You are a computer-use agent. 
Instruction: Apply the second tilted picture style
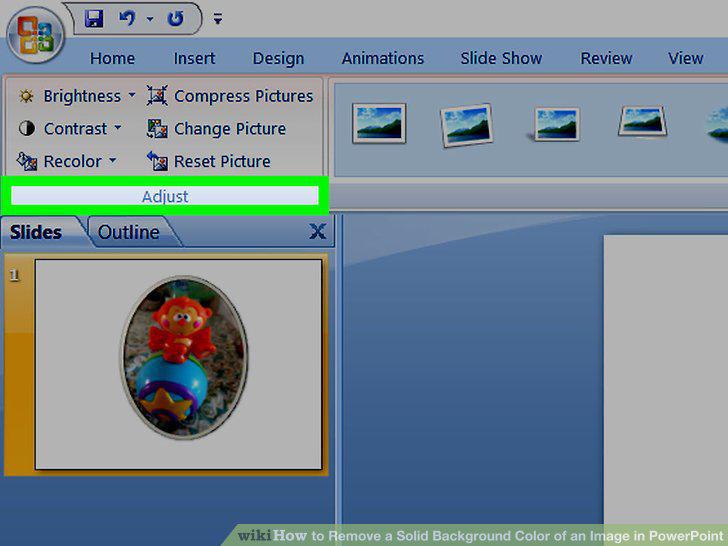(466, 125)
